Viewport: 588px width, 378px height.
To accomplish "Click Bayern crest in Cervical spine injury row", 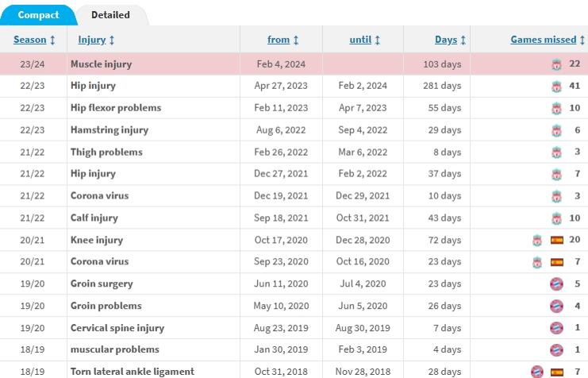I will [x=556, y=328].
